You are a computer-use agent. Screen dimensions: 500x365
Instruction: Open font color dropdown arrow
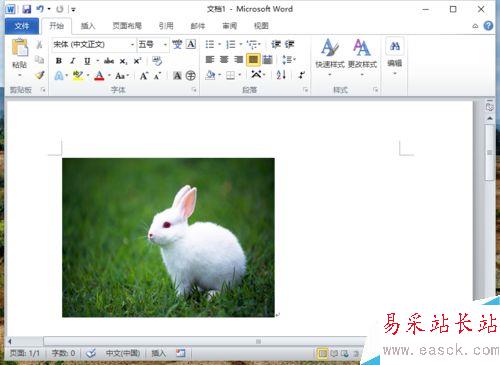coord(109,76)
